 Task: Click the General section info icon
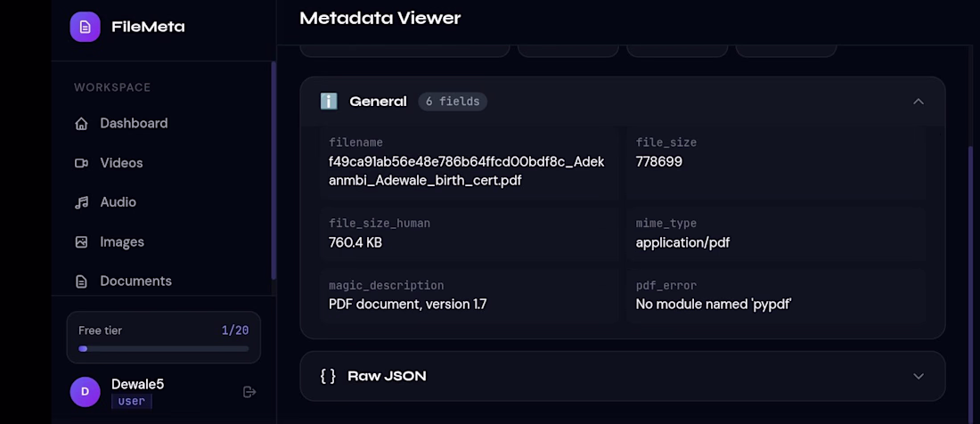click(x=329, y=102)
